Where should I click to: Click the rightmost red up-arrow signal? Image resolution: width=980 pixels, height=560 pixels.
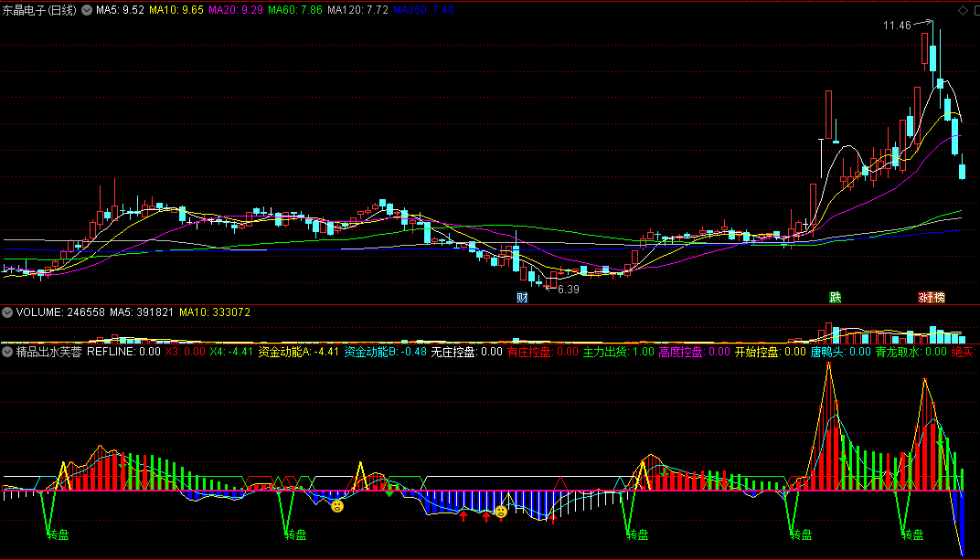tap(553, 518)
